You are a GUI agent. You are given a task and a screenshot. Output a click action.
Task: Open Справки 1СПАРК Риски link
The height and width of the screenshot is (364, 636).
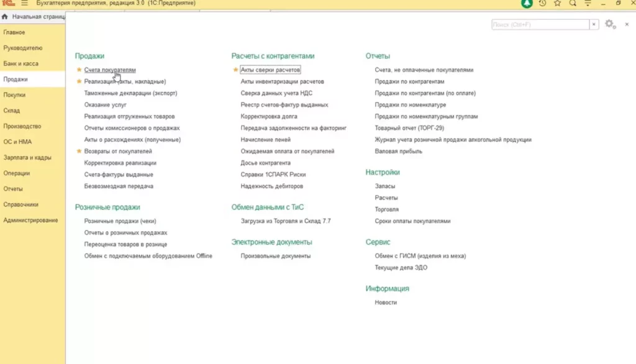(x=273, y=175)
